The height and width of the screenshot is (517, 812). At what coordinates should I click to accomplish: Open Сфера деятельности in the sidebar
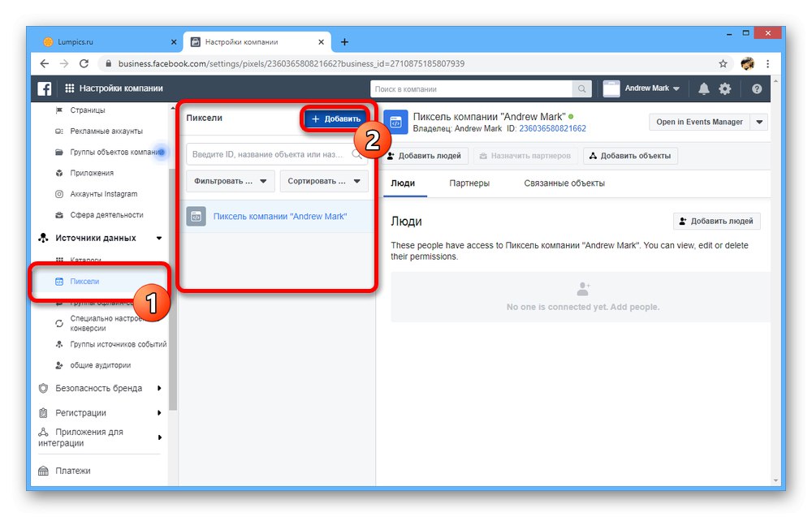click(x=106, y=215)
